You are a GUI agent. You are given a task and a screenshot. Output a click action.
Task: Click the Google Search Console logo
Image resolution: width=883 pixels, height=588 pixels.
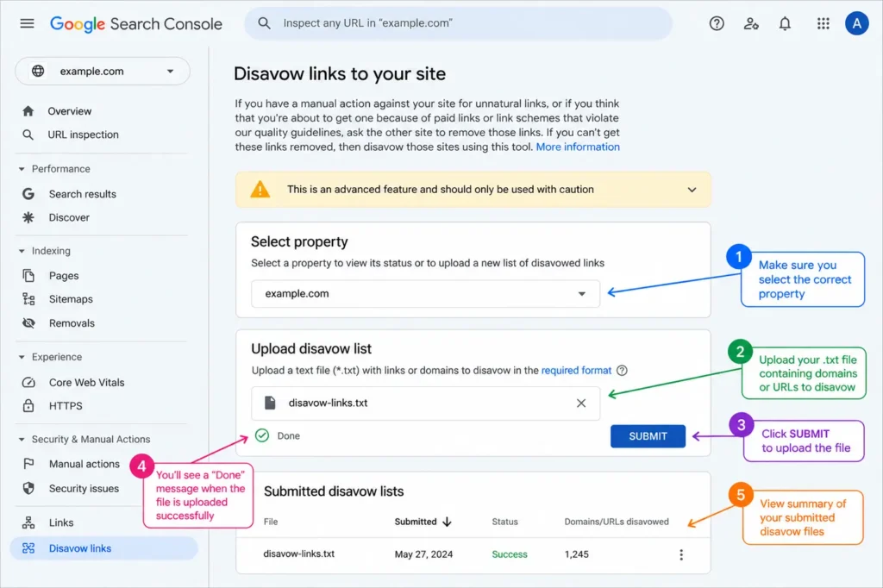tap(136, 23)
